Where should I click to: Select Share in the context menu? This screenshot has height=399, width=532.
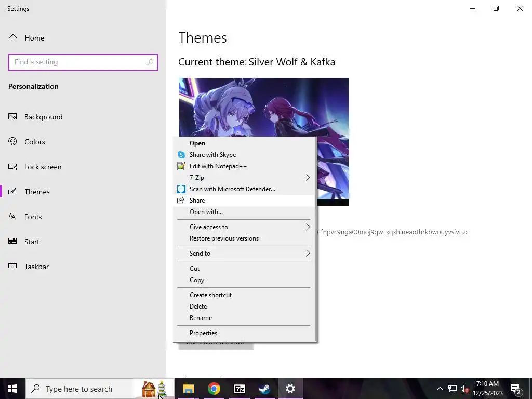(245, 201)
